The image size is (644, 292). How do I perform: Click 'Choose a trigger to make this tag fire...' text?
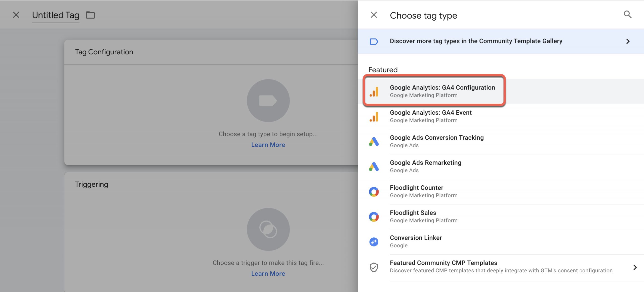[x=268, y=263]
